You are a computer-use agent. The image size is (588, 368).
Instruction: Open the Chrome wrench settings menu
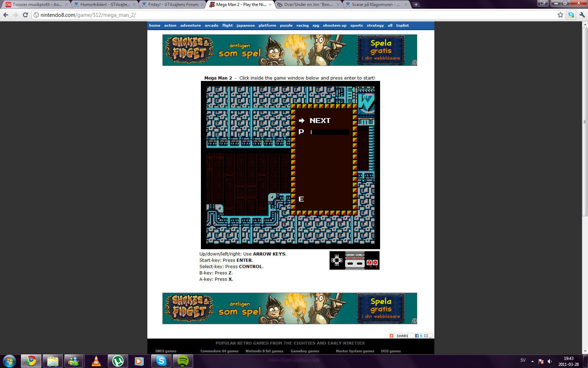point(582,15)
